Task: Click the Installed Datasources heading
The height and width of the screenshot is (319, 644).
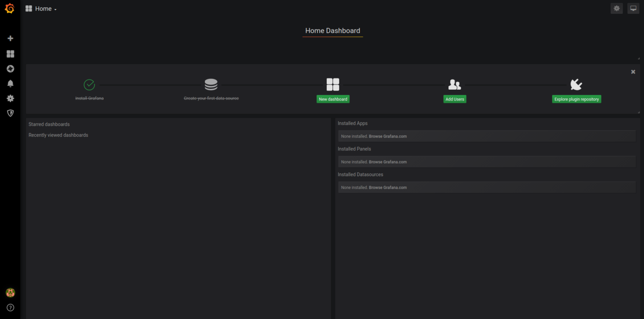Action: pos(361,175)
